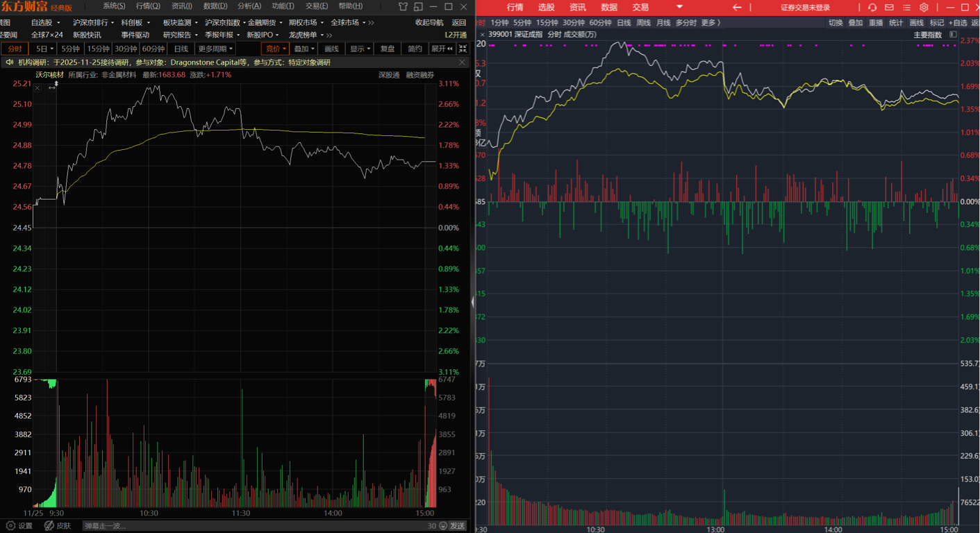Image resolution: width=980 pixels, height=533 pixels.
Task: Click the back arrow in red title bar
Action: tap(737, 7)
